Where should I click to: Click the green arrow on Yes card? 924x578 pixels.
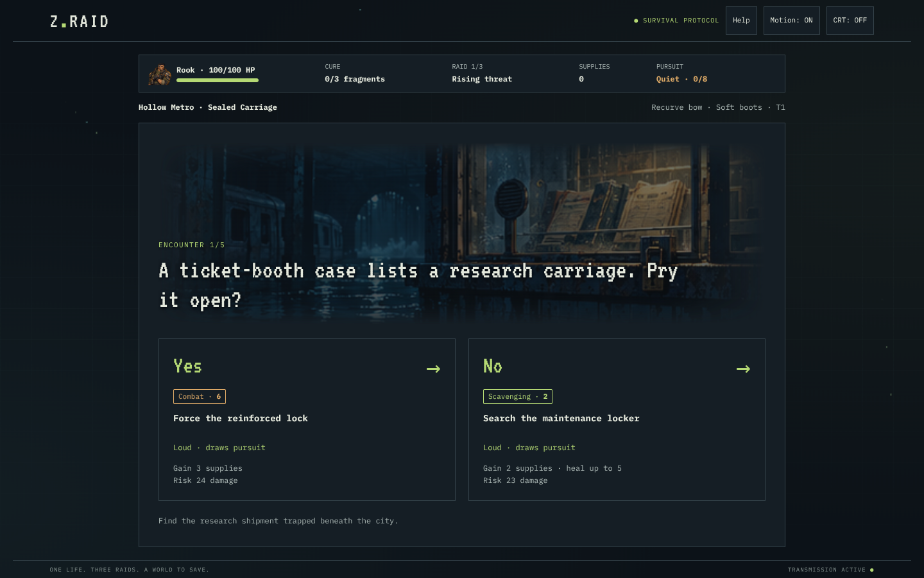coord(433,369)
